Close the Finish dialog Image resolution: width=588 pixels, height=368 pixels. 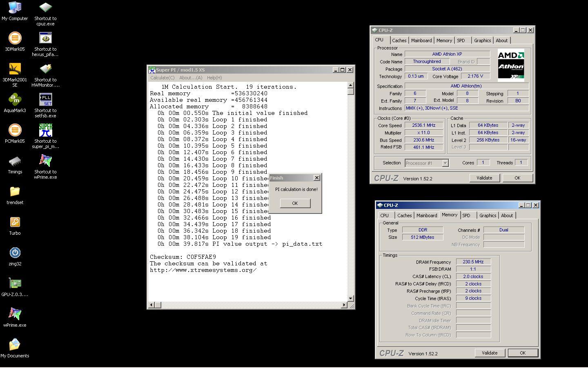tap(316, 178)
